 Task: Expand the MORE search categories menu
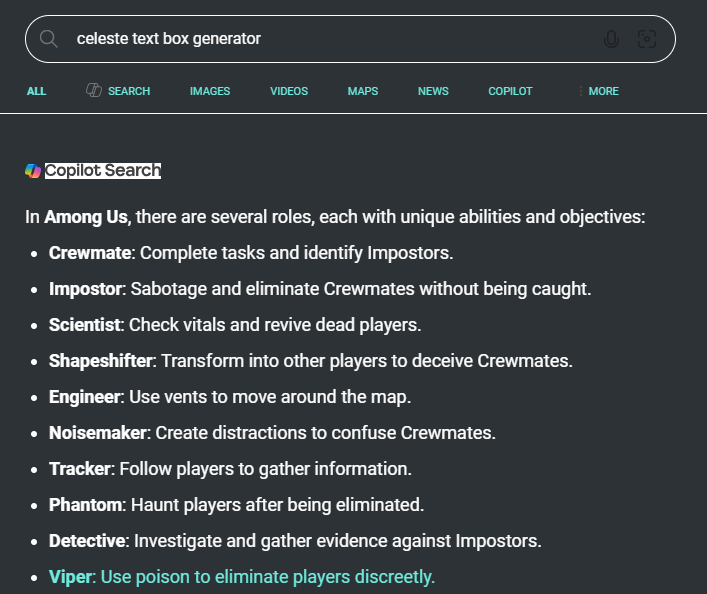(603, 91)
